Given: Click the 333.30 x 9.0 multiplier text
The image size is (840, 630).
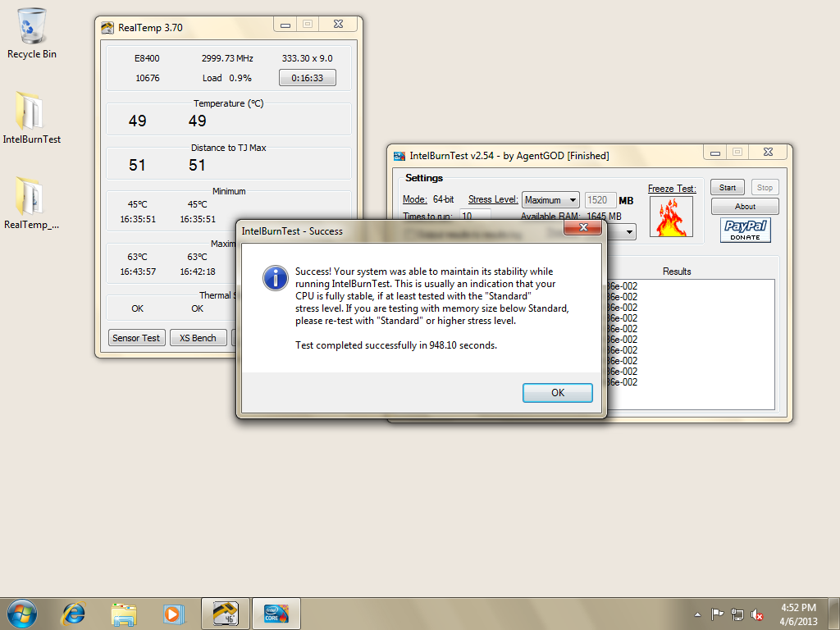Looking at the screenshot, I should tap(307, 58).
